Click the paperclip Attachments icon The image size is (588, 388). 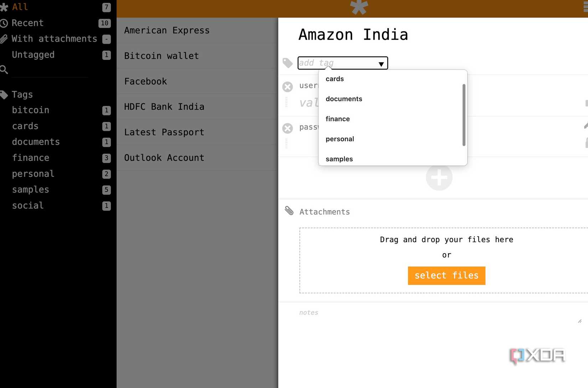pyautogui.click(x=289, y=211)
